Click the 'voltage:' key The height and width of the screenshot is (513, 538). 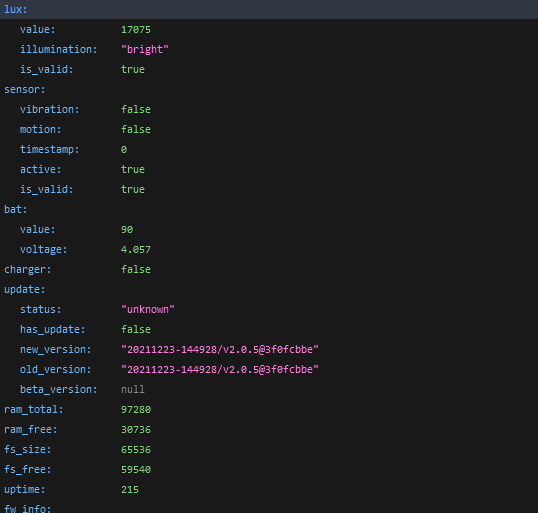point(44,249)
